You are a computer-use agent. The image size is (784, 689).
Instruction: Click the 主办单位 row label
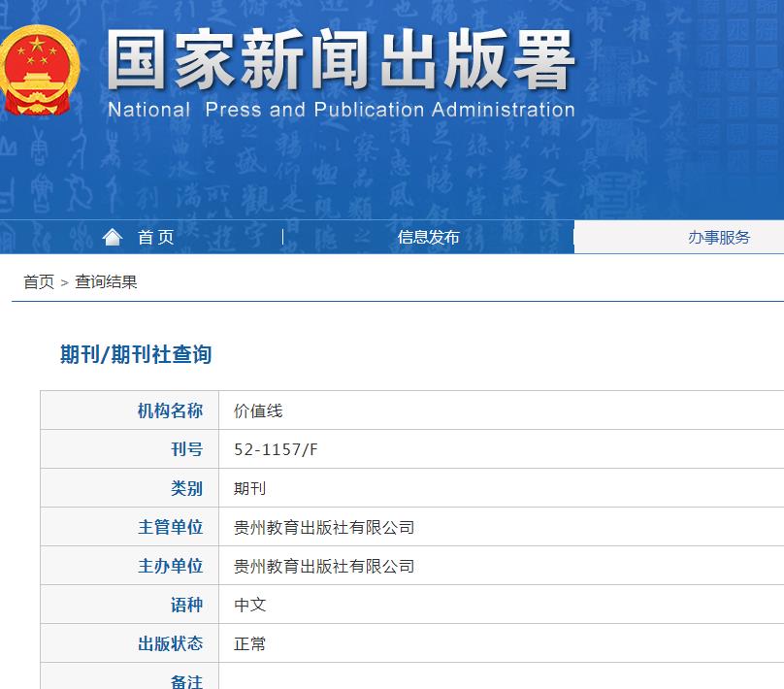[x=171, y=565]
